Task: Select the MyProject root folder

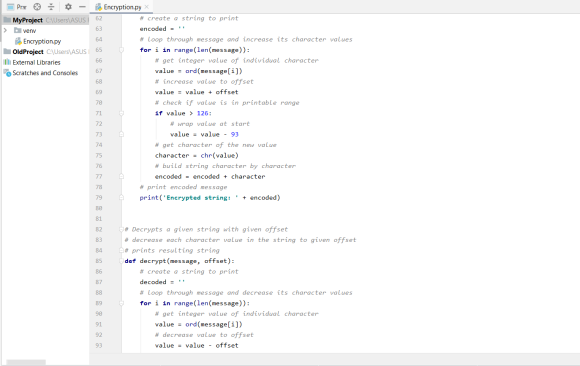Action: coord(27,20)
